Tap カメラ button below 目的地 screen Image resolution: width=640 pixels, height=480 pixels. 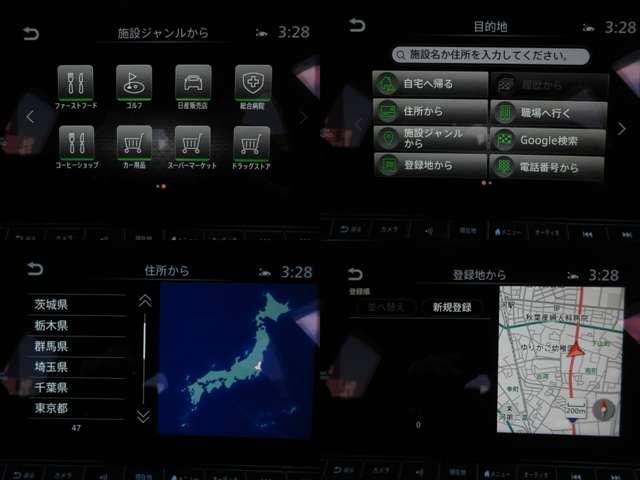pos(389,230)
